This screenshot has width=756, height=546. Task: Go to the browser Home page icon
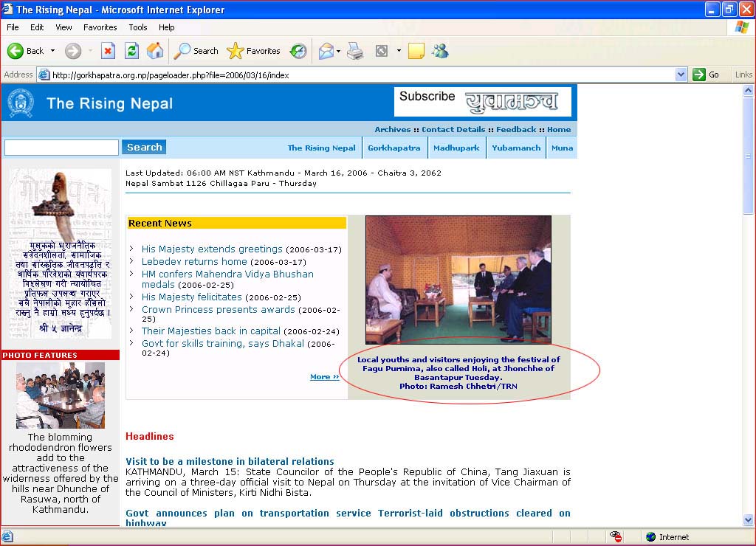tap(155, 51)
